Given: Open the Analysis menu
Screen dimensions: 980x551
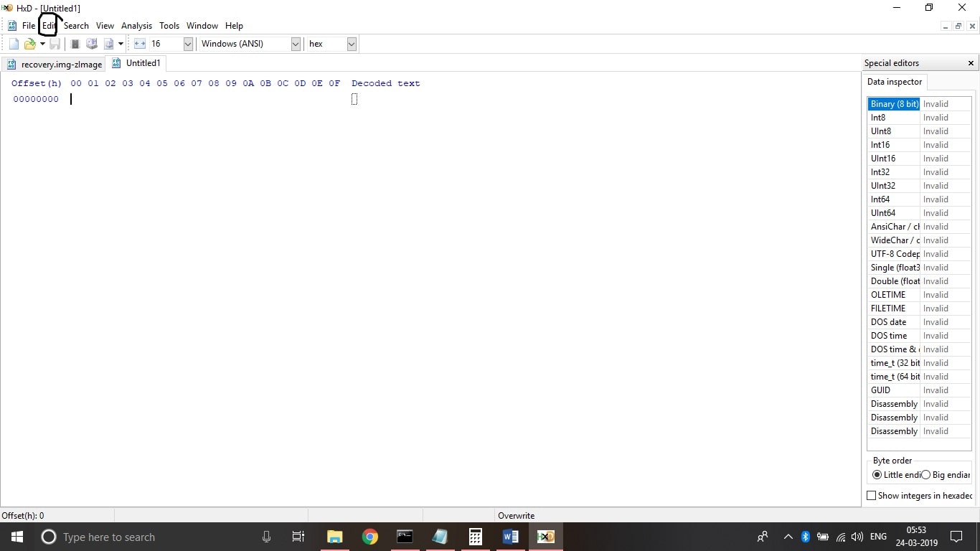Looking at the screenshot, I should pos(136,26).
